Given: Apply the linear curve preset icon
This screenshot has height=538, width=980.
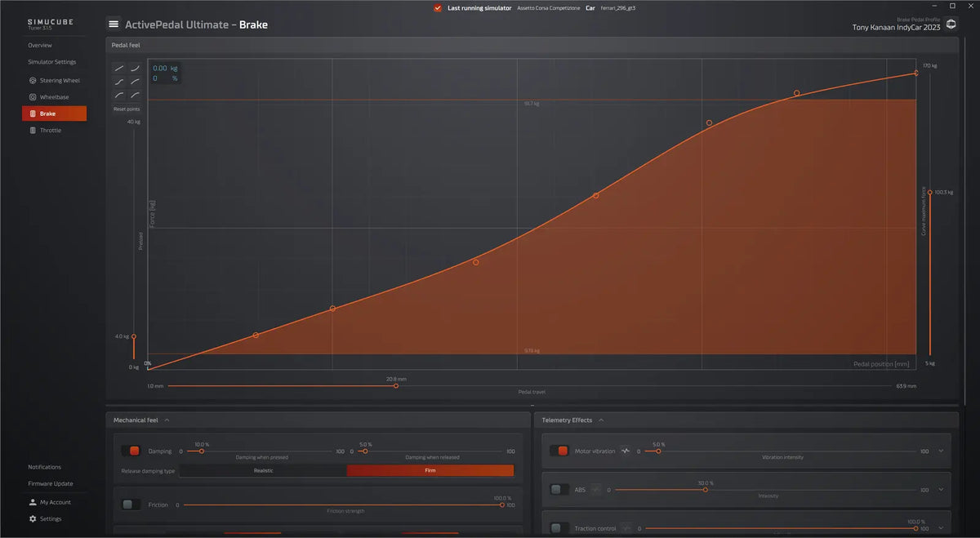Looking at the screenshot, I should click(119, 69).
